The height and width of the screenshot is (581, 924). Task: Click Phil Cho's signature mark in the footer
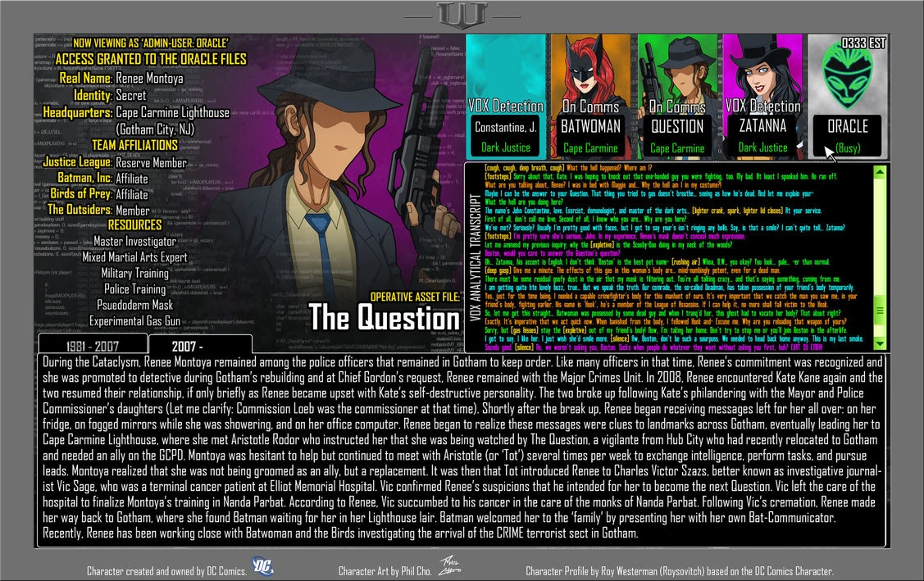tap(450, 566)
